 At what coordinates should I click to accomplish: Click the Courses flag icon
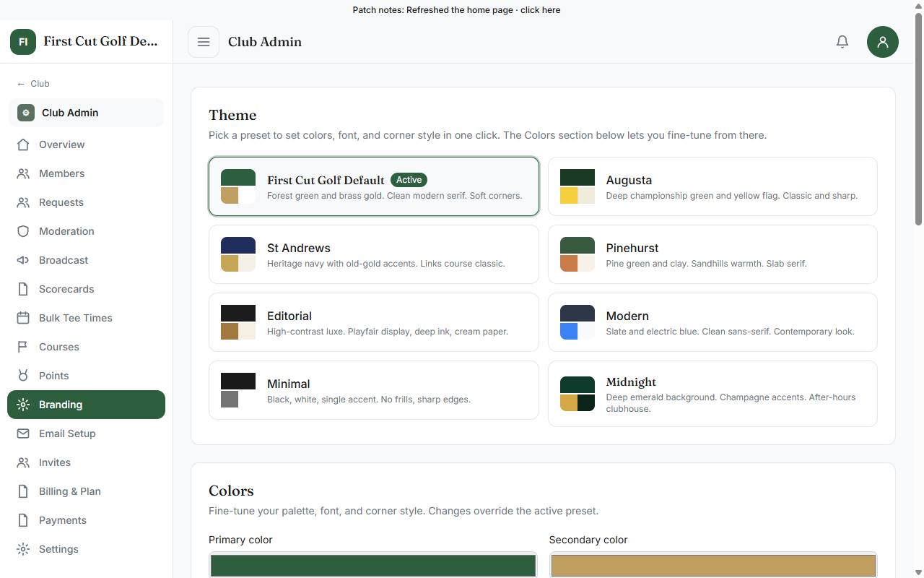click(x=23, y=347)
